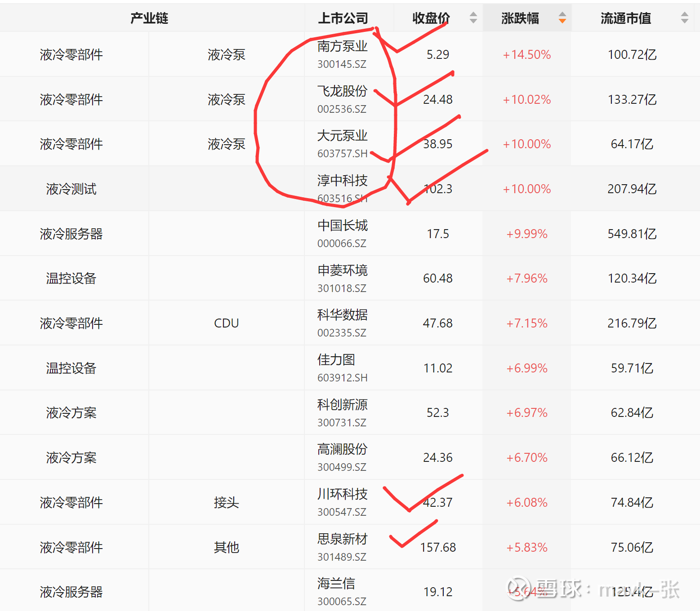The image size is (700, 611).
Task: Click the +6.70% change value
Action: 527,458
